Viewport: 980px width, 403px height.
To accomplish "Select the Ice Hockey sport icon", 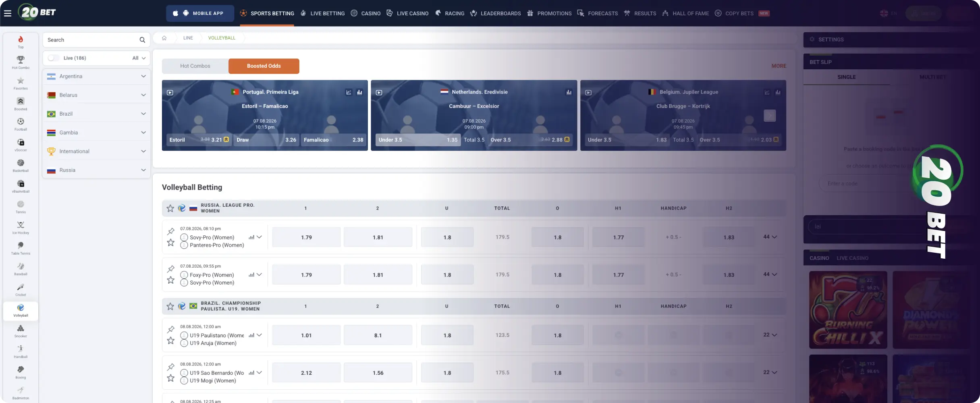I will [21, 227].
